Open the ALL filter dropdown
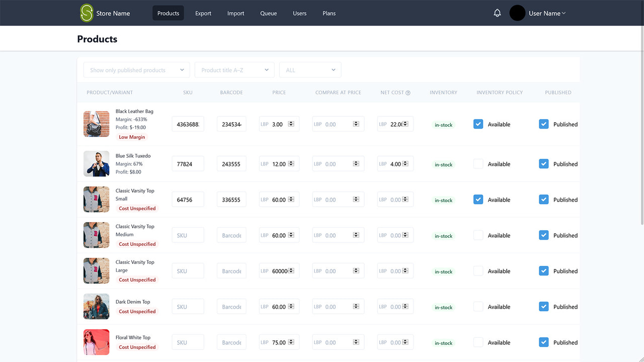This screenshot has width=644, height=362. click(x=310, y=70)
